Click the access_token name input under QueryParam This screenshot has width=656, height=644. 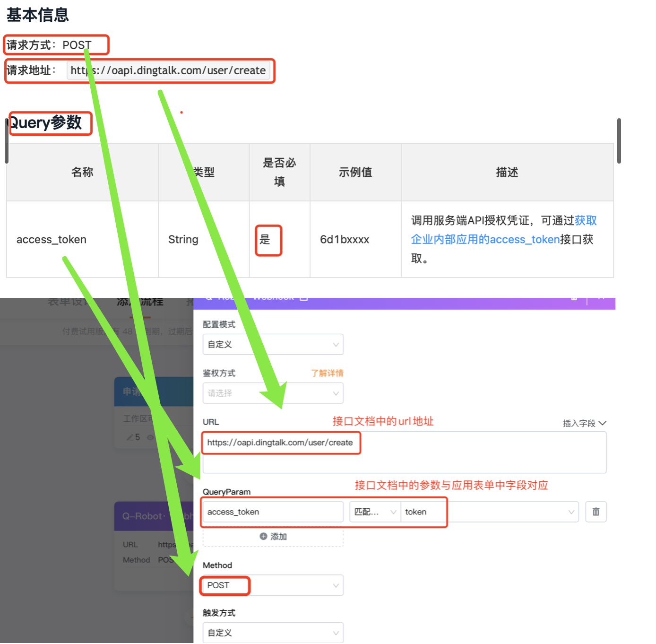point(273,512)
